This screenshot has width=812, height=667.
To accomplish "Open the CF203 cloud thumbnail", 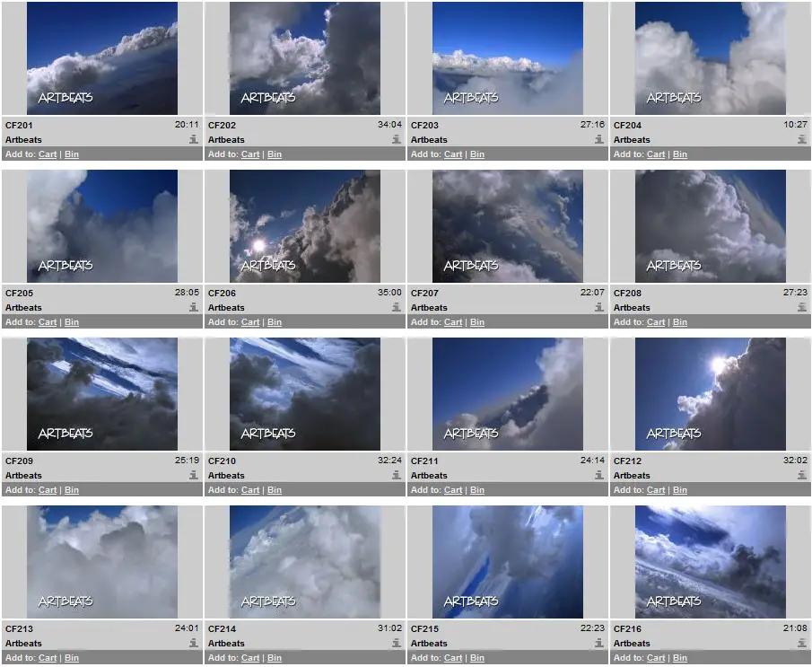I will click(x=508, y=58).
